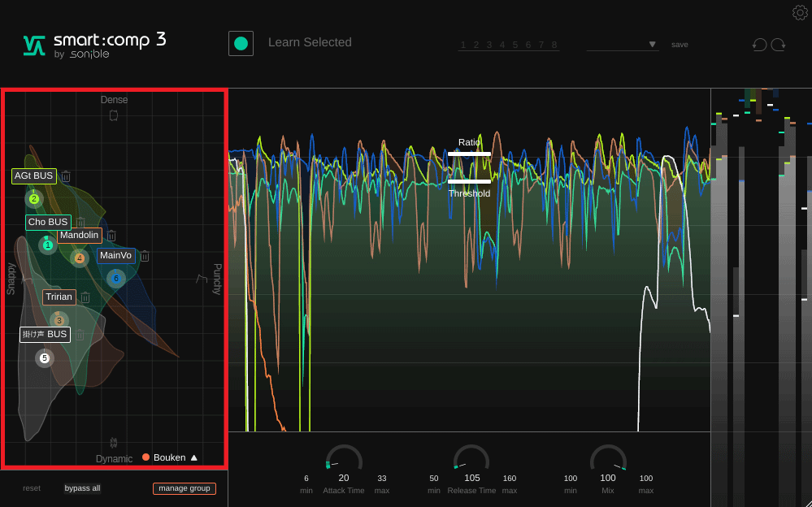Screen dimensions: 812x507
Task: Delete the AGt BUS track instance
Action: pyautogui.click(x=66, y=176)
